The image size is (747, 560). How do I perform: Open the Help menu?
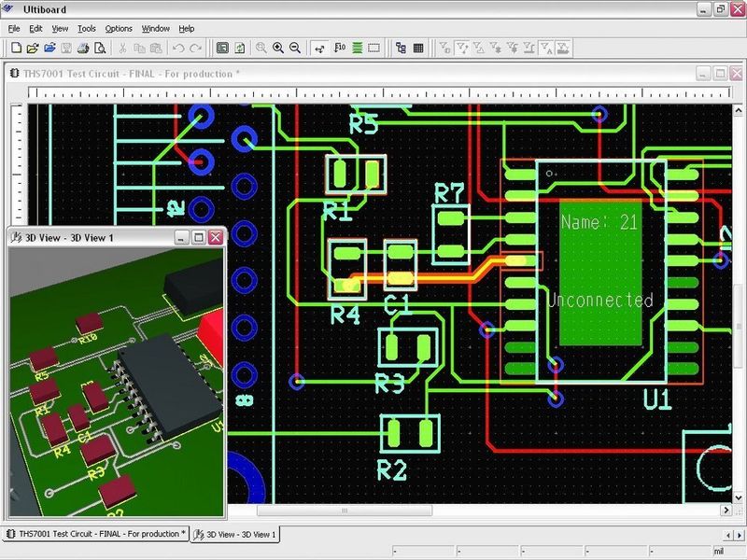[x=186, y=29]
